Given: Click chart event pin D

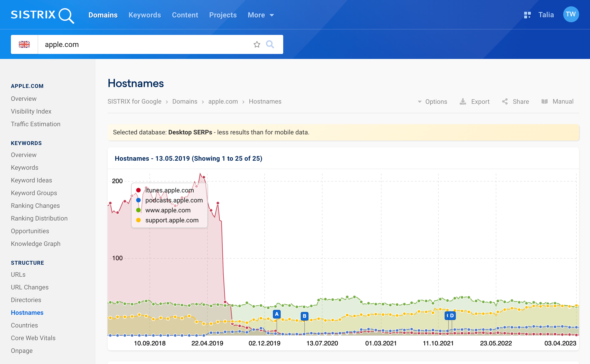Looking at the screenshot, I should [452, 315].
